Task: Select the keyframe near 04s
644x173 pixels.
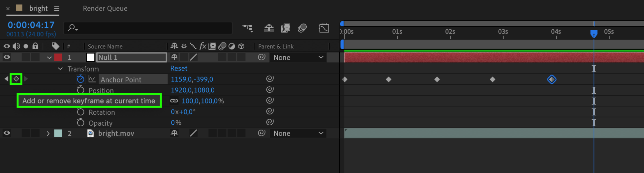Action: pos(552,79)
